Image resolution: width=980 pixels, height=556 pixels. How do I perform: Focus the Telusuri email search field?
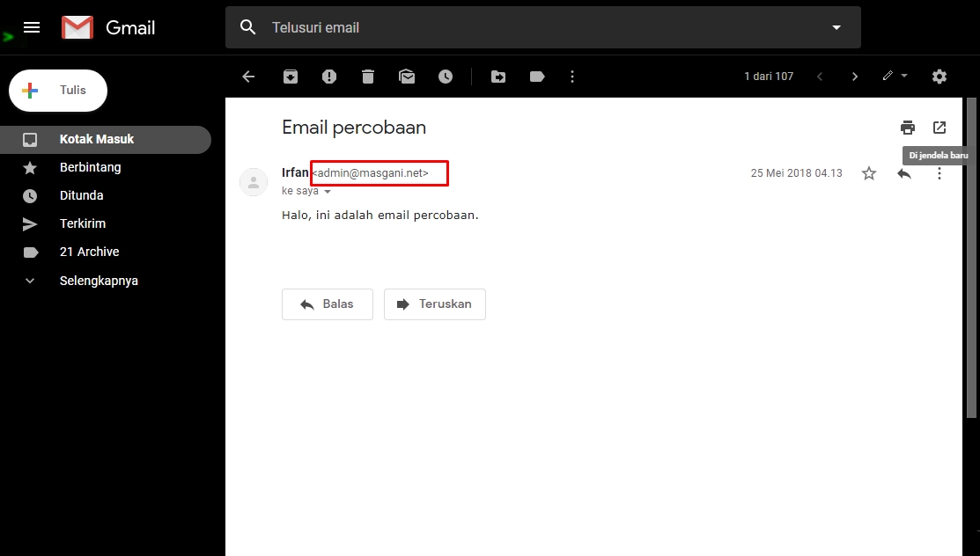(x=542, y=27)
